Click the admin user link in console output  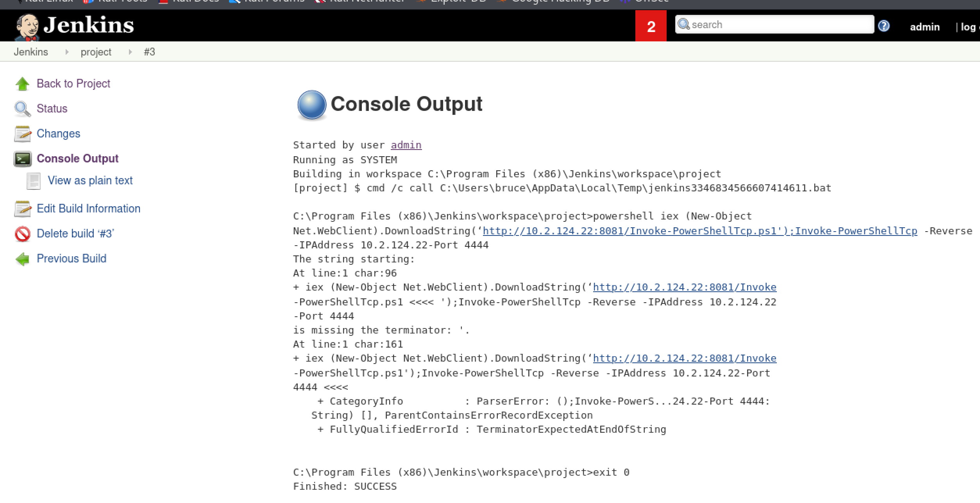[406, 145]
